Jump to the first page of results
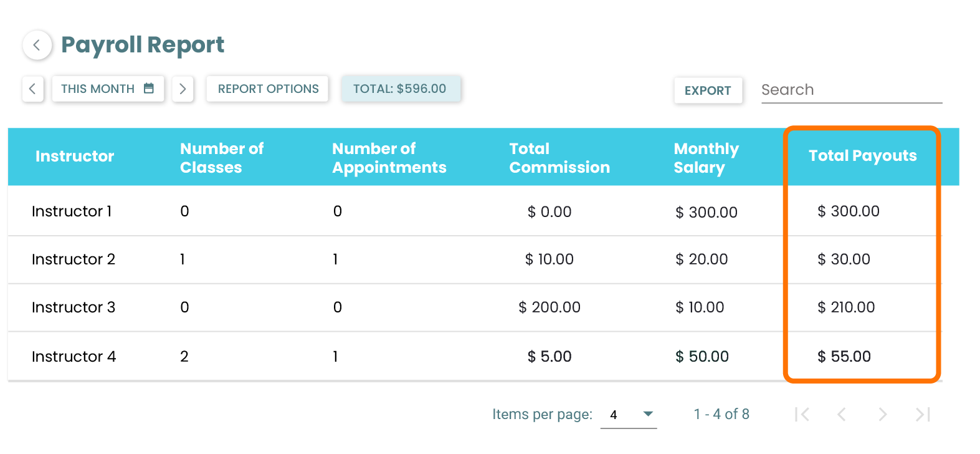This screenshot has height=454, width=980. pos(802,415)
